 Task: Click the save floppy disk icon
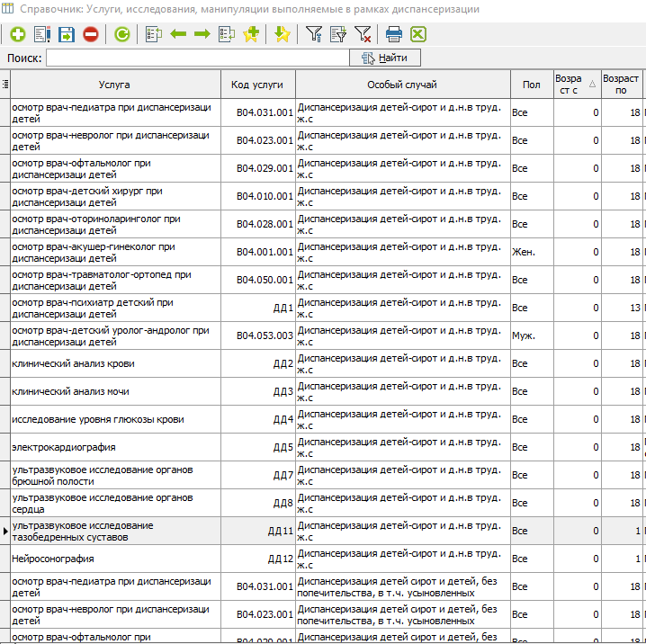(67, 34)
